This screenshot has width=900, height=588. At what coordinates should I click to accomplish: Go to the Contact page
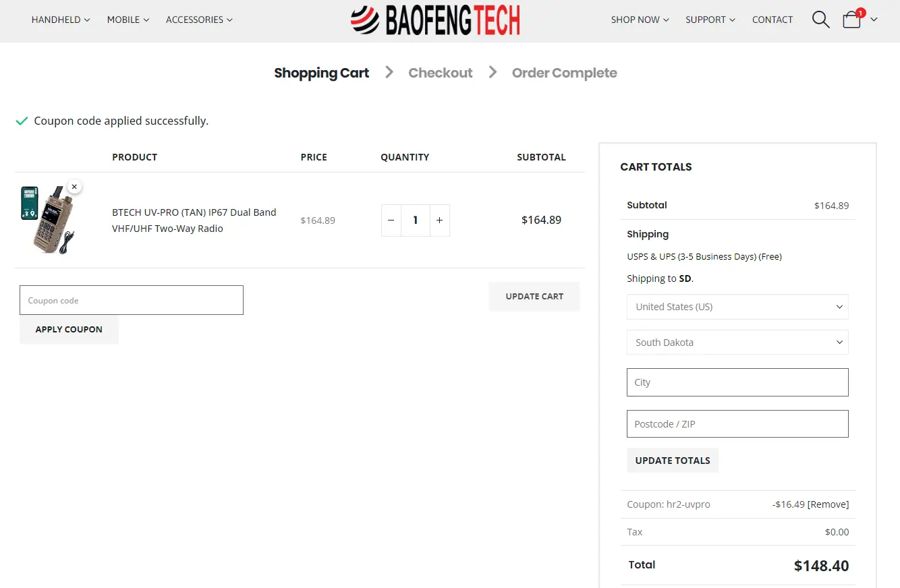[x=772, y=20]
